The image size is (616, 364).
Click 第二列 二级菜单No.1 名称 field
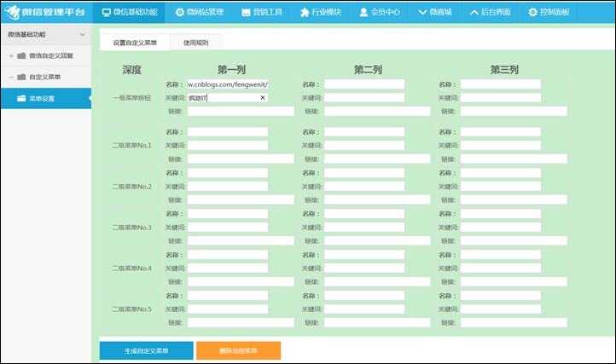point(364,132)
